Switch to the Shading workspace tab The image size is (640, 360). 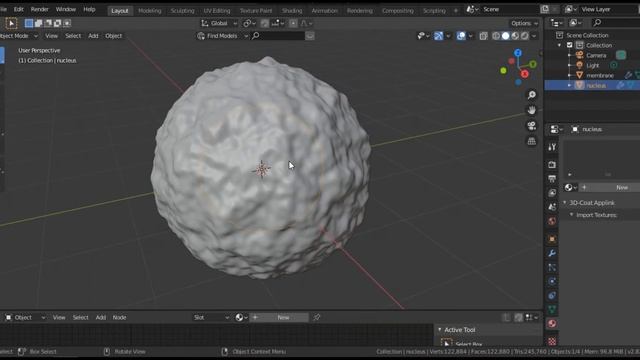[x=292, y=11]
